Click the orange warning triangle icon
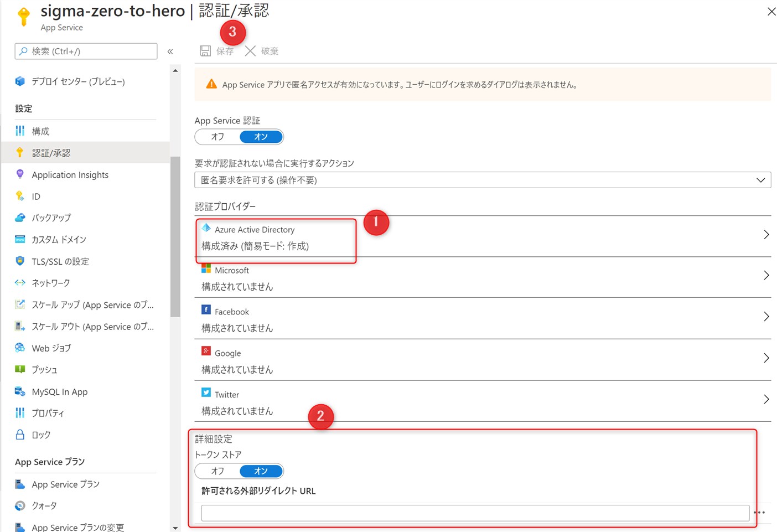This screenshot has width=777, height=532. tap(211, 84)
